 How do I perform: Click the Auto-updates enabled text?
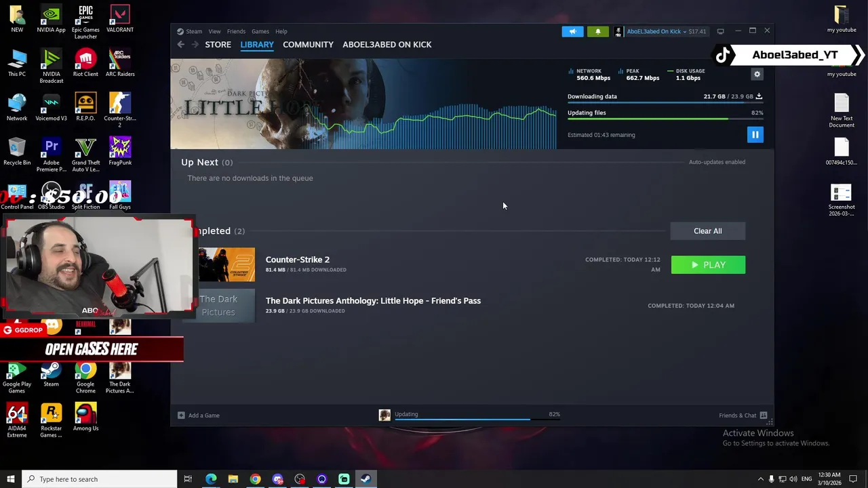[717, 162]
